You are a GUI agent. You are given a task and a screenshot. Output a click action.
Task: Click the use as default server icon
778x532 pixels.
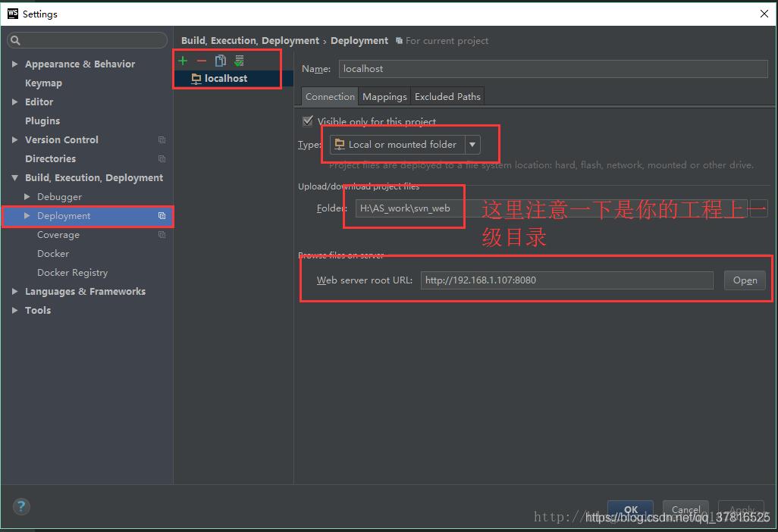pyautogui.click(x=239, y=61)
